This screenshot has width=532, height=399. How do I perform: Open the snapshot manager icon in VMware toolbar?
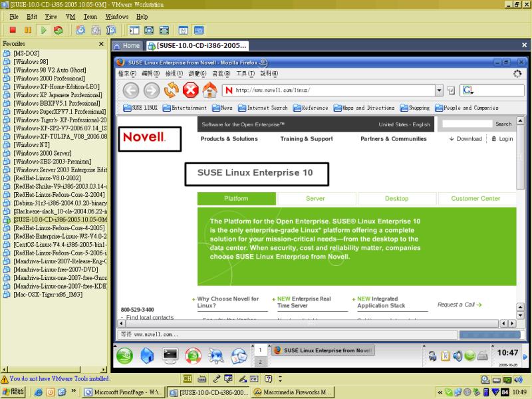coord(111,30)
